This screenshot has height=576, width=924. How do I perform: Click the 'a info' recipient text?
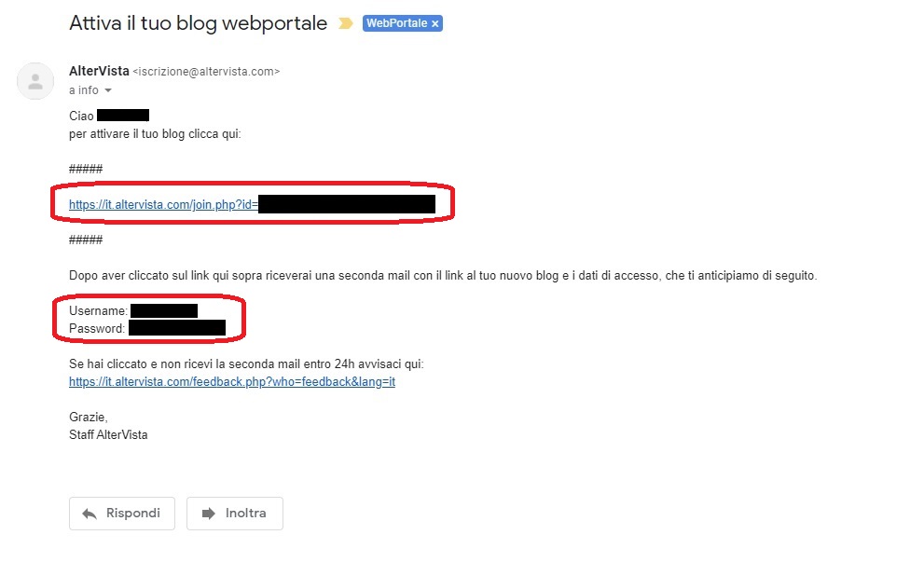84,90
